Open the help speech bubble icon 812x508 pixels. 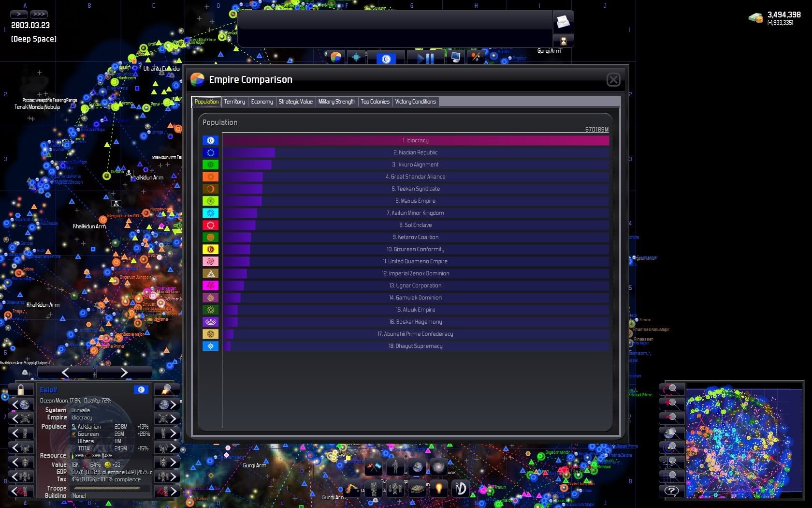pyautogui.click(x=671, y=491)
